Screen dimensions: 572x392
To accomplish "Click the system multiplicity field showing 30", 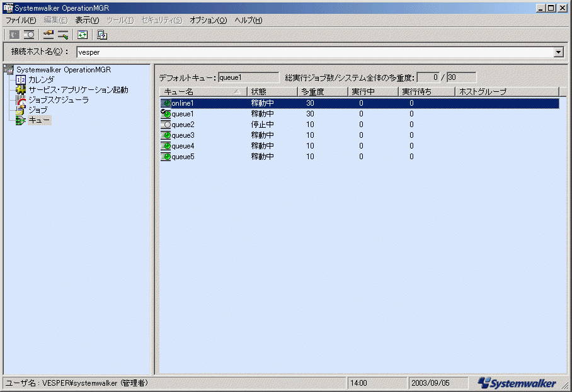I will click(461, 77).
